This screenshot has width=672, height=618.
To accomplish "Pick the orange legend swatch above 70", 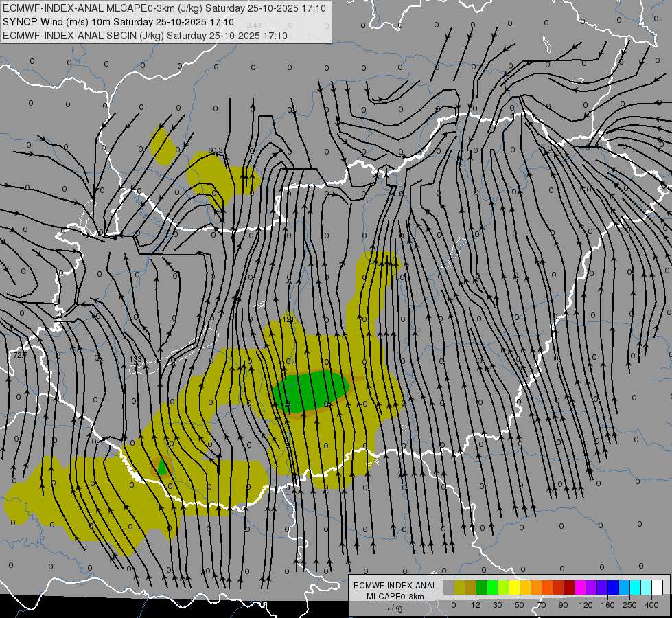I will [537, 587].
